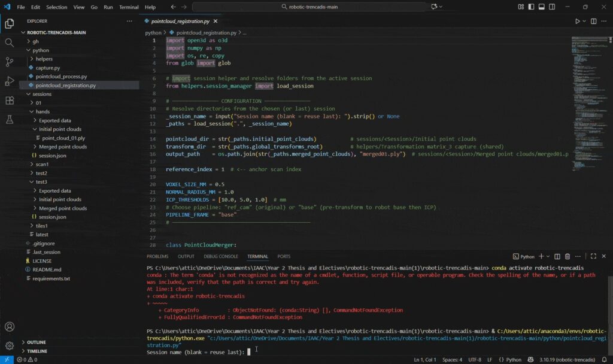The height and width of the screenshot is (364, 613).
Task: Toggle the secondary side bar
Action: tap(552, 7)
